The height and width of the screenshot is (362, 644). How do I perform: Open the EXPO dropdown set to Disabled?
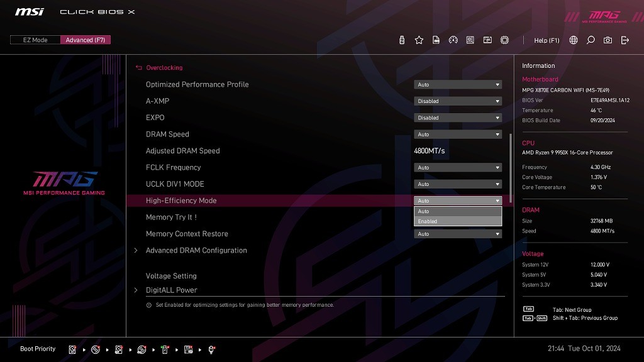[x=458, y=118]
